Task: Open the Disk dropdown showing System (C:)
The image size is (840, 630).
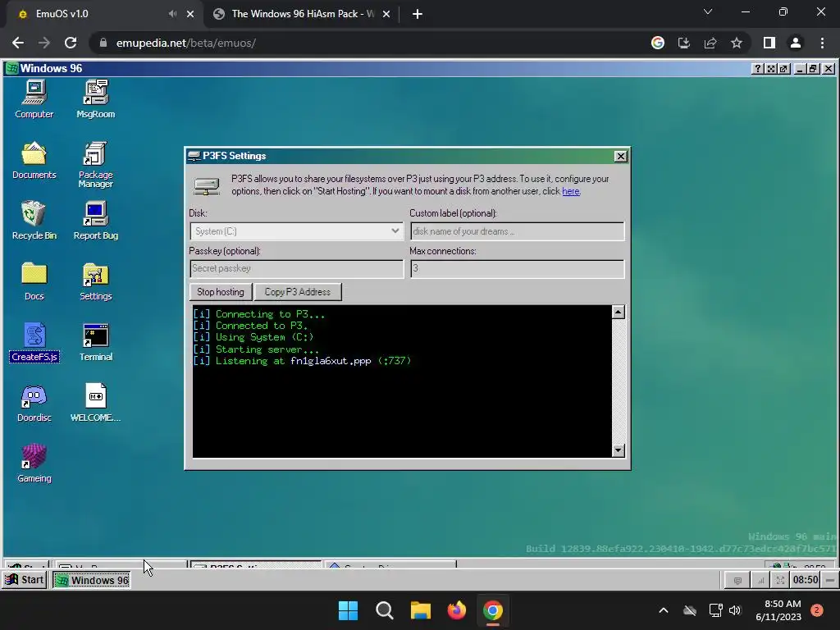Action: pos(296,231)
